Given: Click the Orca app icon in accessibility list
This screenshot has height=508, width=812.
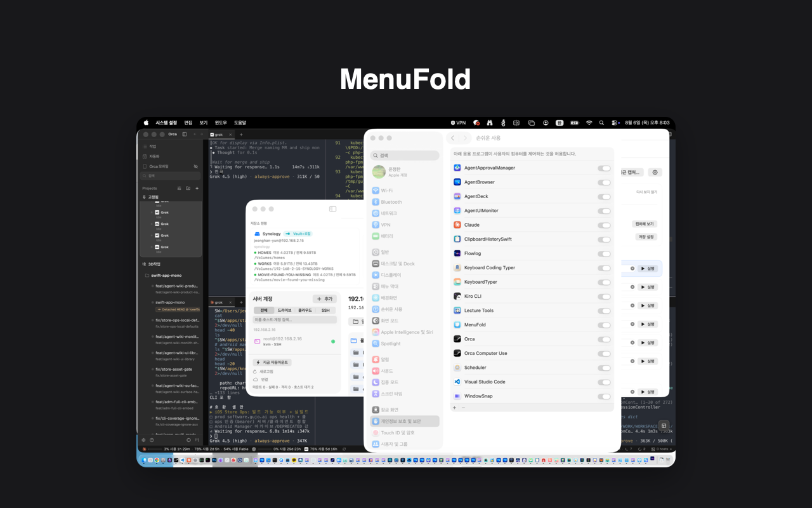Looking at the screenshot, I should click(x=457, y=339).
